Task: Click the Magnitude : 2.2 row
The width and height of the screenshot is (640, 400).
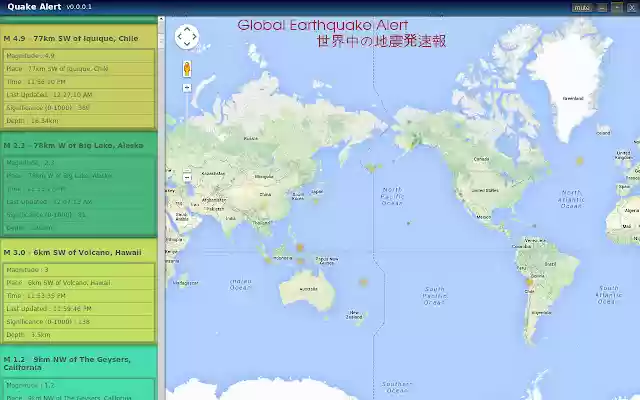Action: pyautogui.click(x=79, y=163)
